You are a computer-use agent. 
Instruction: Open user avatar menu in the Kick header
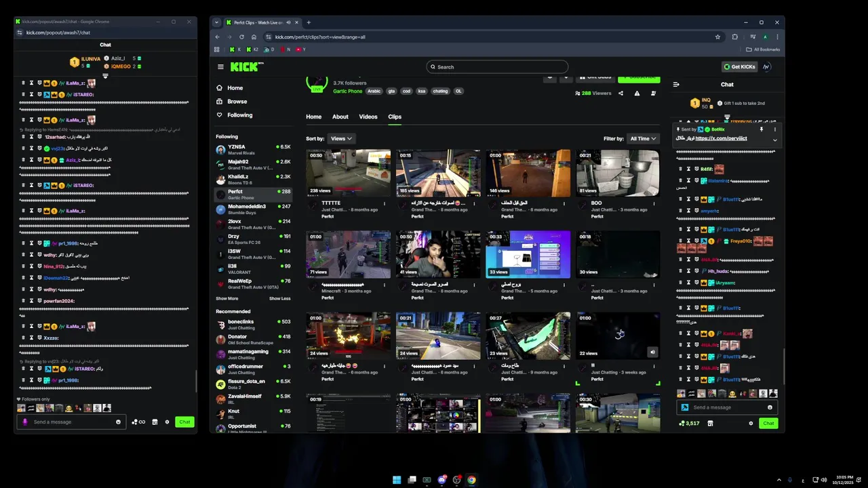(x=766, y=67)
